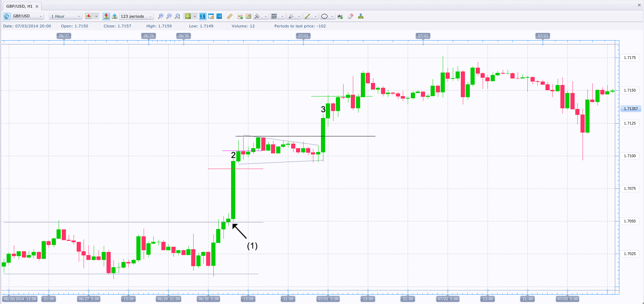Screen dimensions: 644x304
Task: Expand the Fibonacci tool dropdown arrow
Action: coord(282,16)
